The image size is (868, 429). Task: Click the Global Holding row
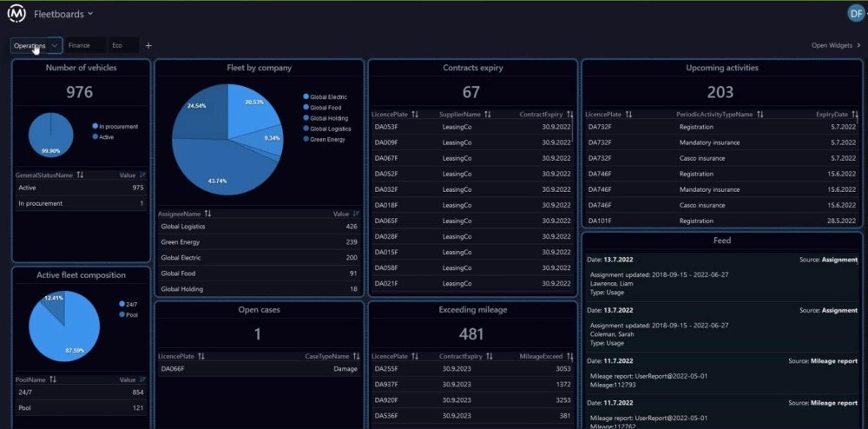(259, 289)
